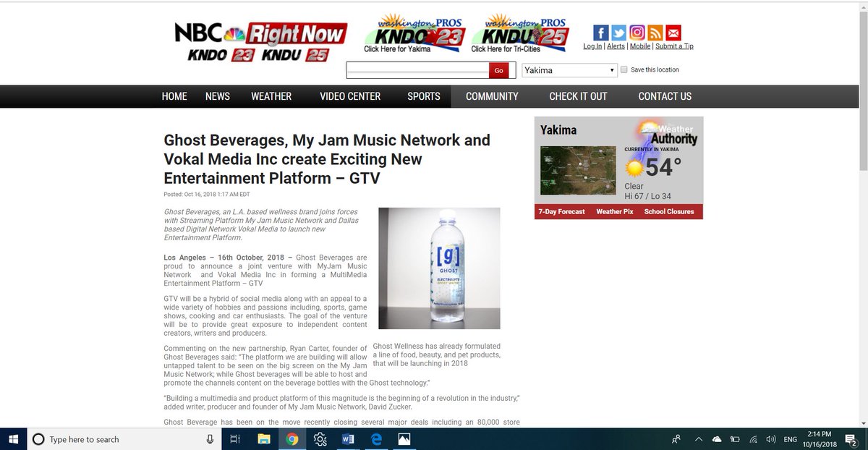Click the Wi-Fi network tray icon

coord(753,439)
